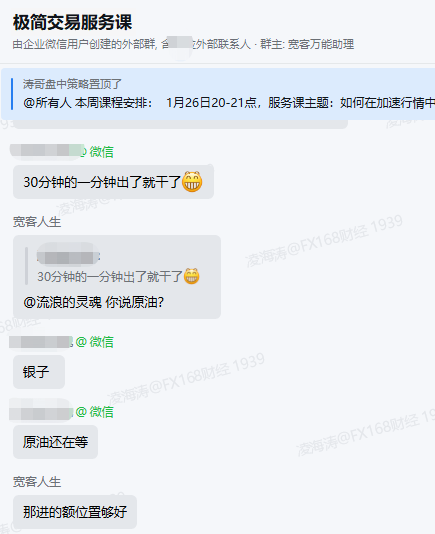Viewport: 435px width, 534px height.
Task: Click the @微信 tag above the 银子 message
Action: (94, 342)
